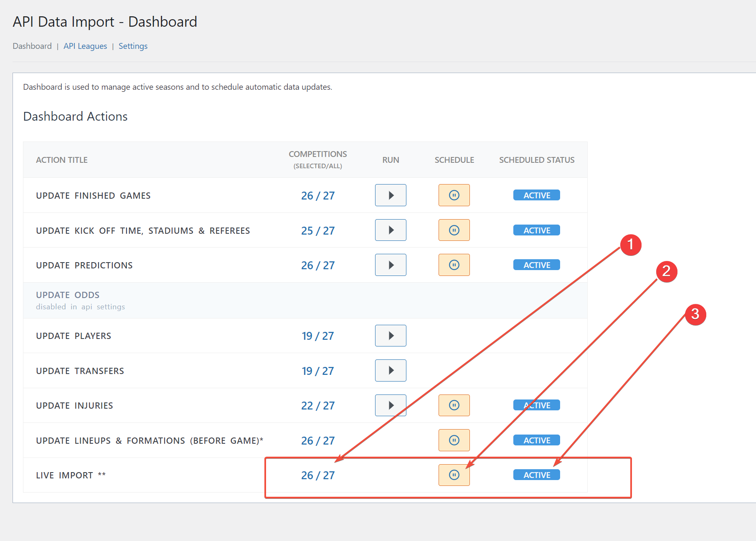
Task: Open competitions 25/27 for Update Kick Off Time
Action: [x=318, y=230]
